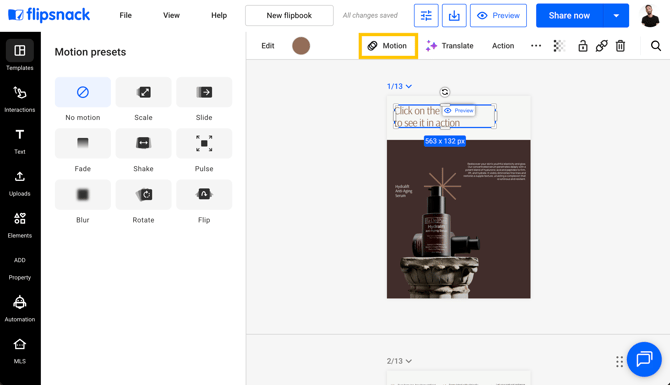Click the search magnifier icon
670x385 pixels.
(x=656, y=46)
